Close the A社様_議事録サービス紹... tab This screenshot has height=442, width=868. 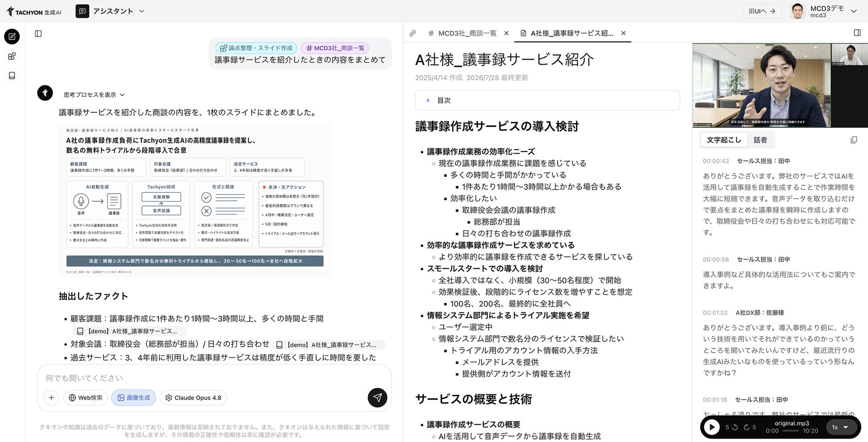(624, 33)
